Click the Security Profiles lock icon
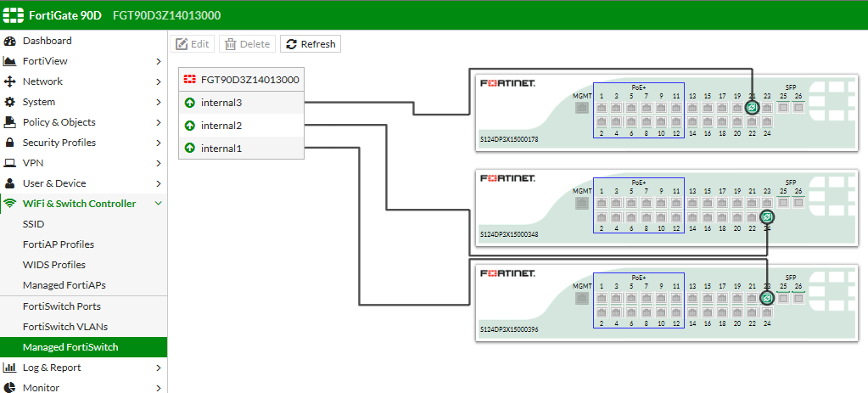The width and height of the screenshot is (868, 393). click(x=9, y=143)
